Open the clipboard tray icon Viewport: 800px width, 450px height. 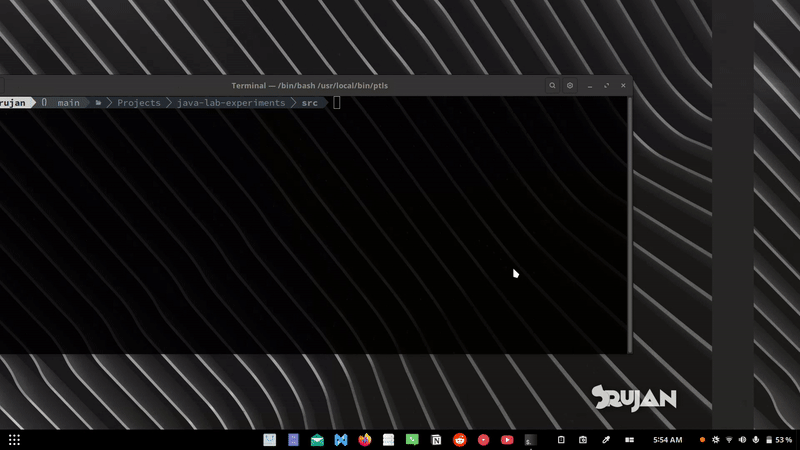click(x=561, y=440)
